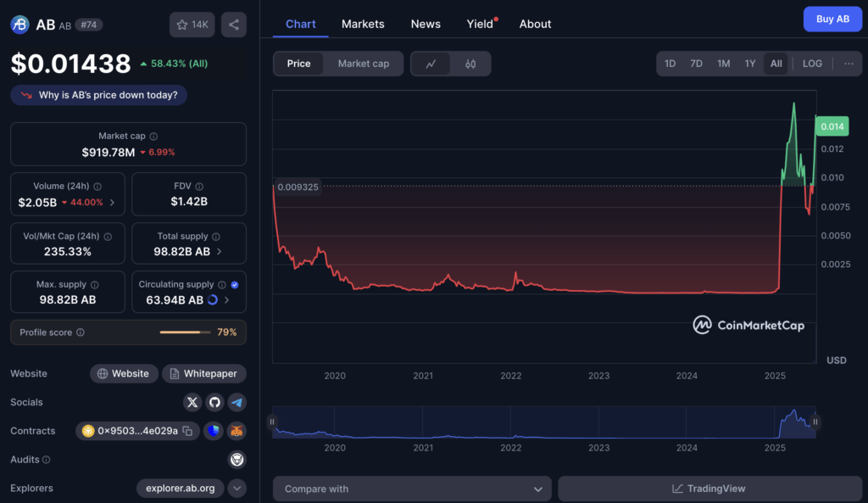This screenshot has width=868, height=503.
Task: Click Audits info icon
Action: coord(47,460)
